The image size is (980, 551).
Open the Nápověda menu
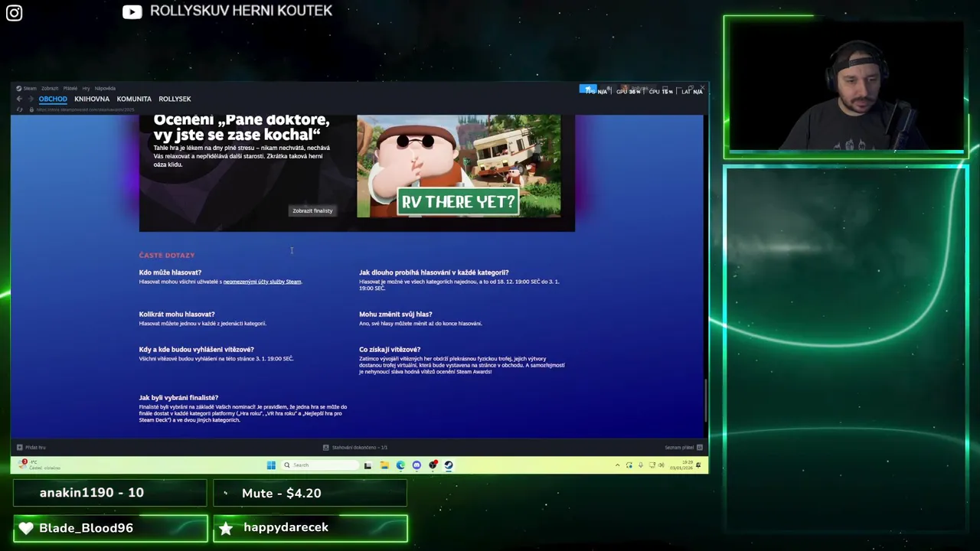[105, 88]
